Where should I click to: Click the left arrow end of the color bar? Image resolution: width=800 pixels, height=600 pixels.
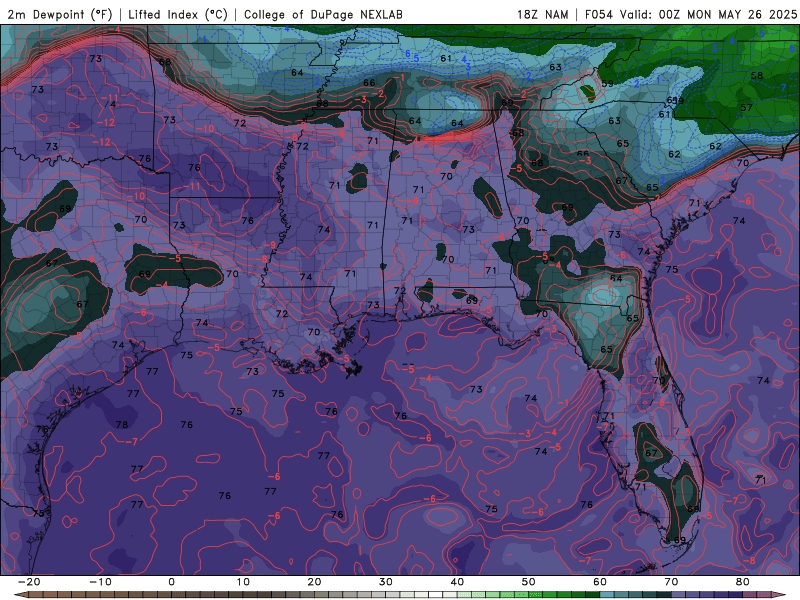pos(20,594)
